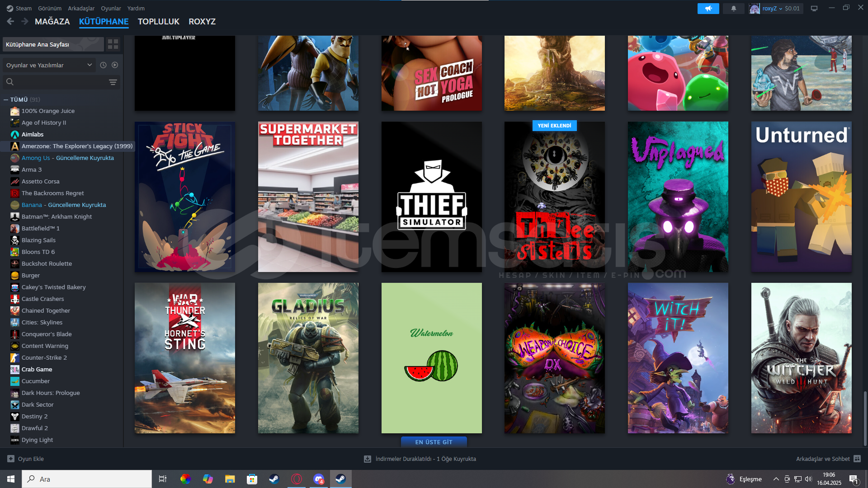
Task: Click the forward navigation arrow
Action: coord(25,21)
